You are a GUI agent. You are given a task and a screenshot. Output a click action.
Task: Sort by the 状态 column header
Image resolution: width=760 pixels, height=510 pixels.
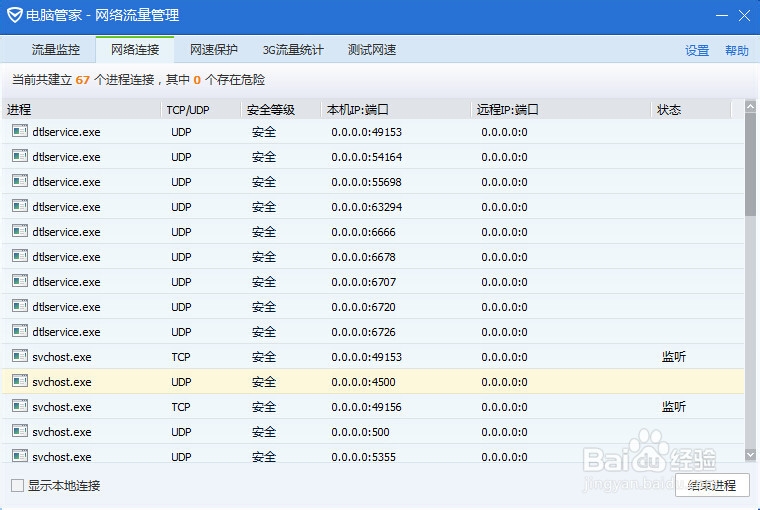tap(691, 110)
